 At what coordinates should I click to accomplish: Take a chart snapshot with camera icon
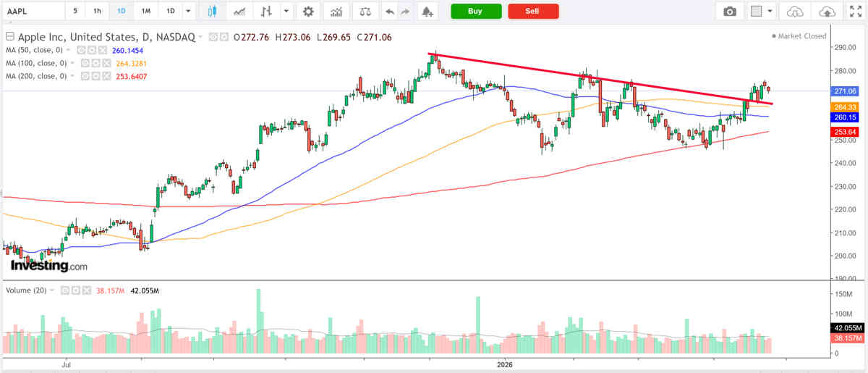[x=731, y=12]
